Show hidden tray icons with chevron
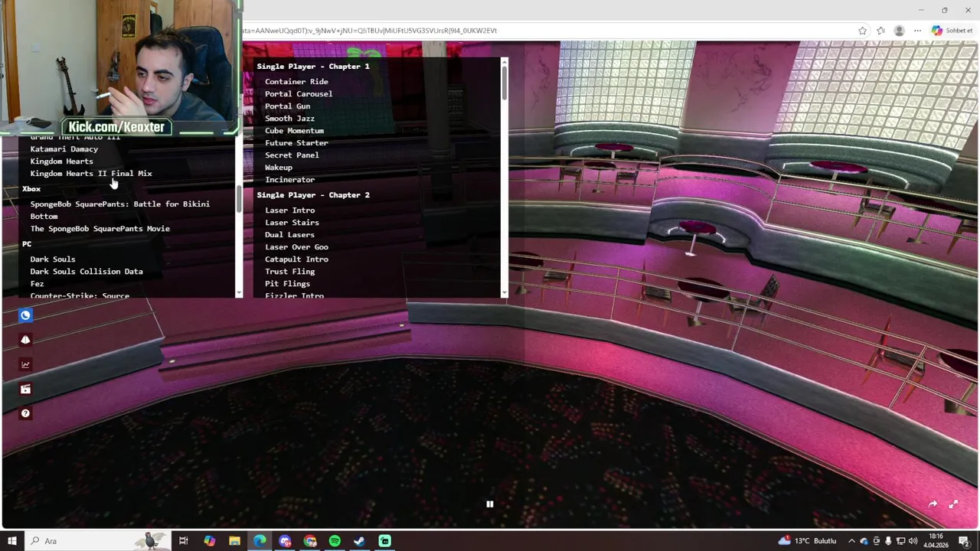The width and height of the screenshot is (980, 551). 851,541
